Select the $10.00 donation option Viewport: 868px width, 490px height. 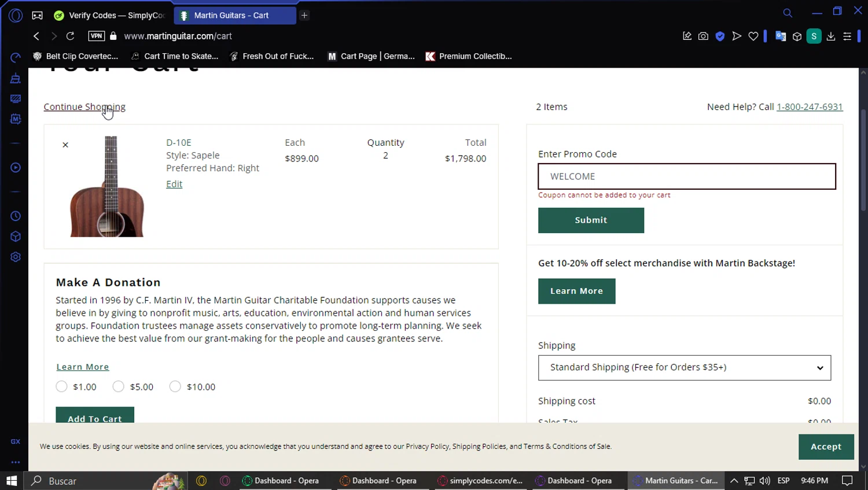tap(175, 386)
